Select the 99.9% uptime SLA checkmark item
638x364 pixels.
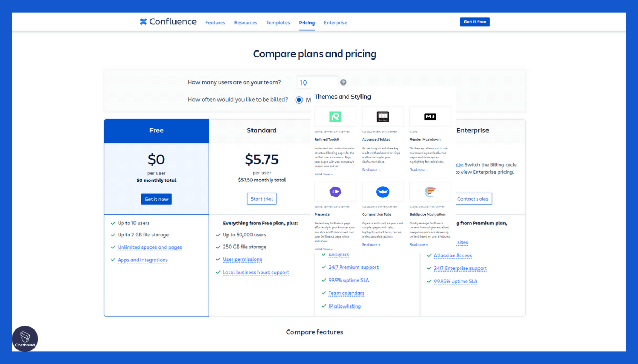[x=348, y=280]
